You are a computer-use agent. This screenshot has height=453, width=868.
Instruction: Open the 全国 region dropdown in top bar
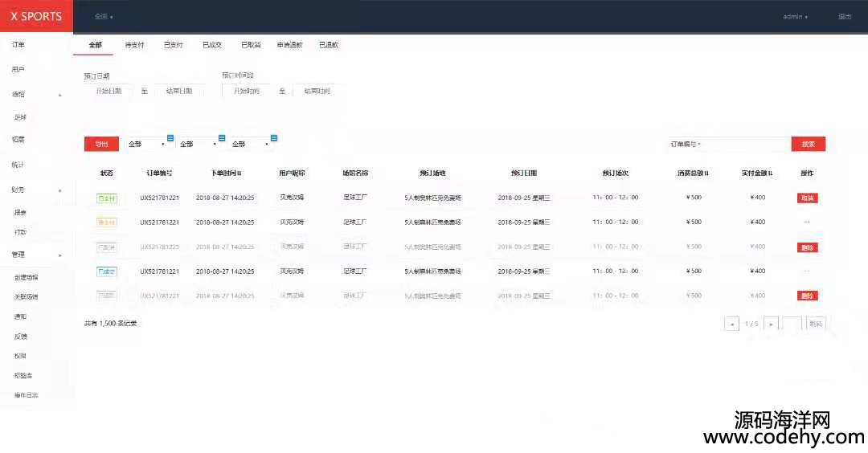point(104,17)
